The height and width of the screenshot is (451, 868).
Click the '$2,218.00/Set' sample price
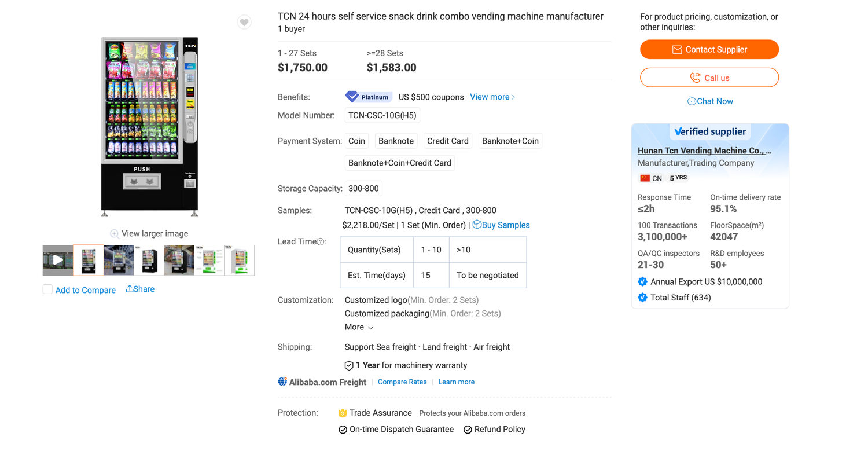369,225
